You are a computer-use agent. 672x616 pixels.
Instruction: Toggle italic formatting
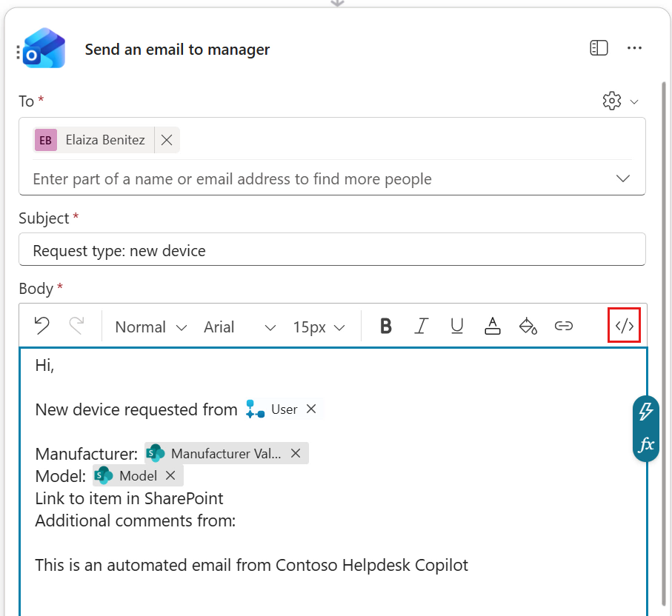(421, 326)
